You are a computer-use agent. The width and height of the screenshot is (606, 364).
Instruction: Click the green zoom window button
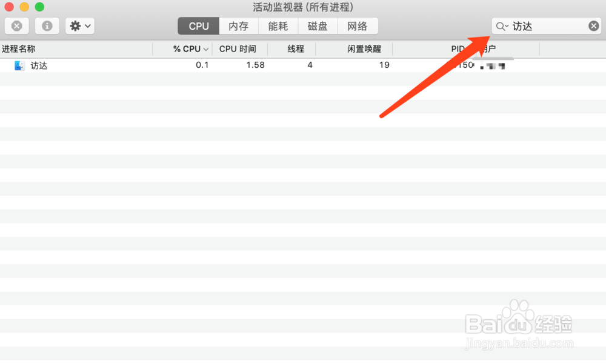click(x=39, y=7)
